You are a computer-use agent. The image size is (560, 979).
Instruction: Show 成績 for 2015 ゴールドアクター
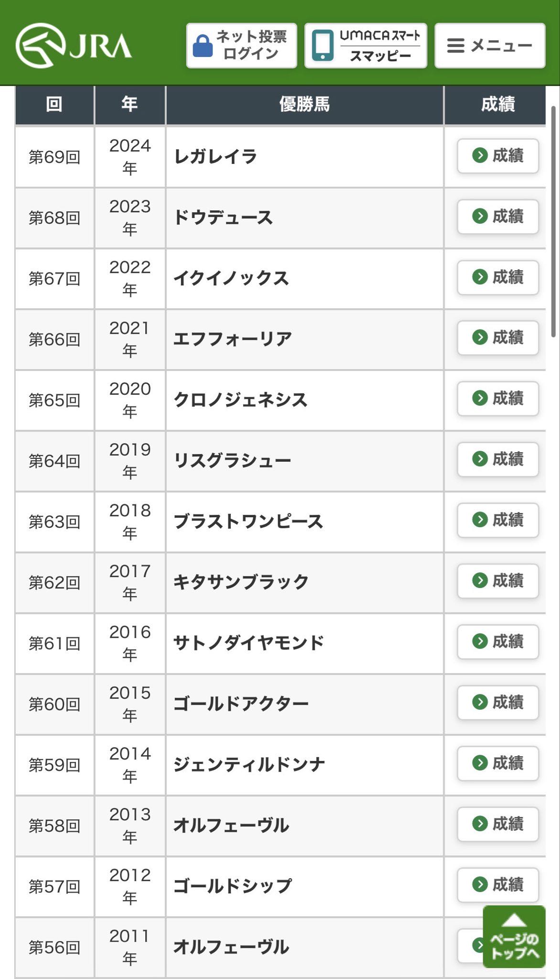pyautogui.click(x=498, y=702)
